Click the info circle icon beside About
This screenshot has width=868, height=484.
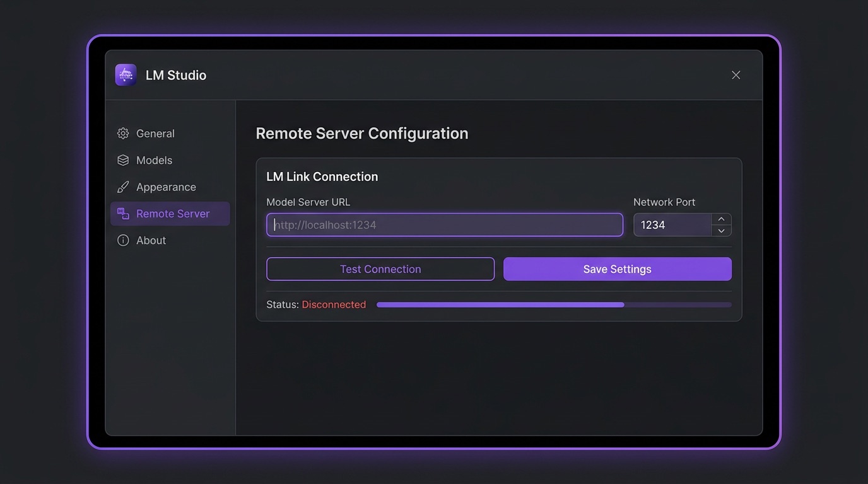[123, 240]
